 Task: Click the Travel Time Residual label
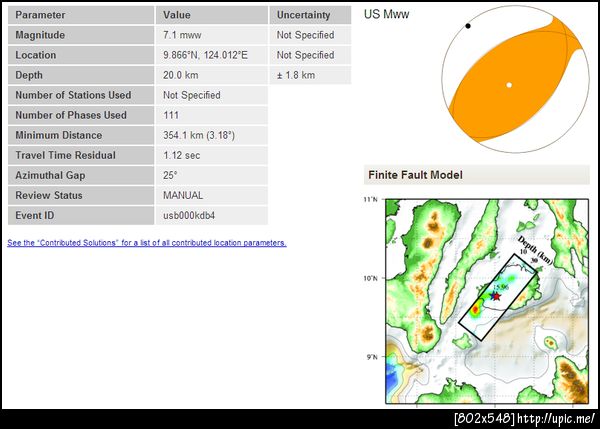[81, 155]
